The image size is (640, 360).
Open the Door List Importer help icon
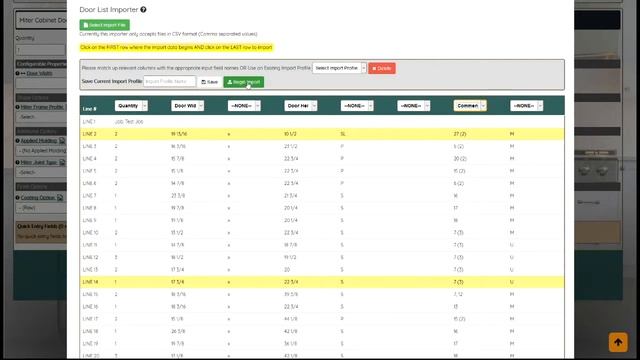coord(143,9)
